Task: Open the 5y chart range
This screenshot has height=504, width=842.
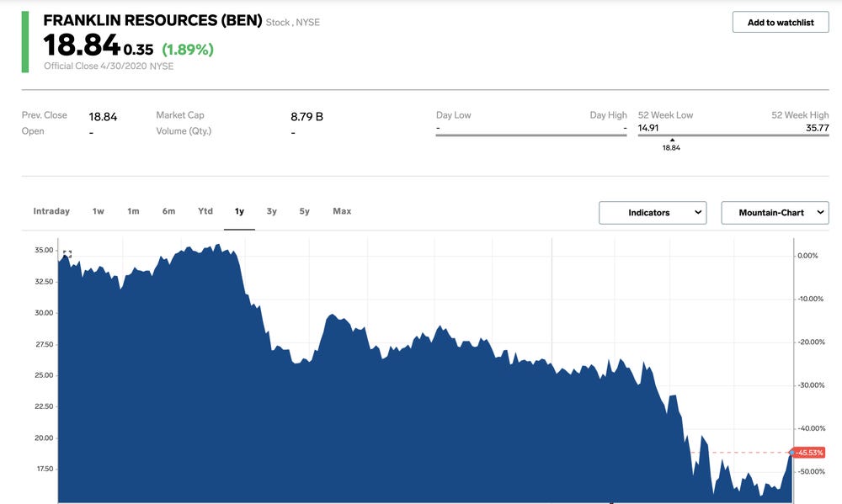Action: click(305, 211)
